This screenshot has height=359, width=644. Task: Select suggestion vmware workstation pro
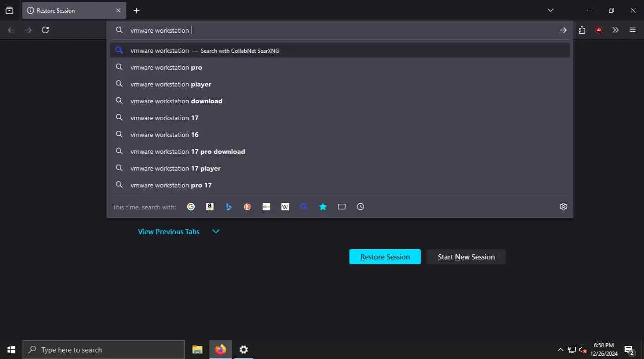coord(340,67)
